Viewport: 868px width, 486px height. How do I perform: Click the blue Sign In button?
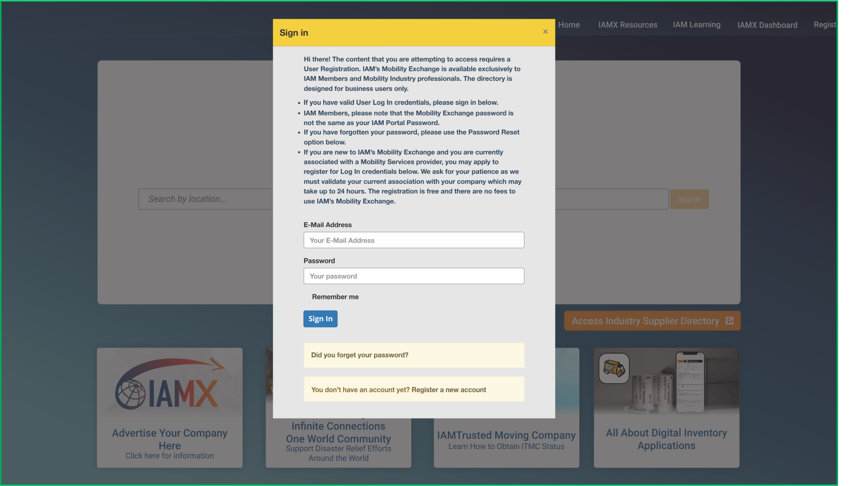tap(320, 319)
